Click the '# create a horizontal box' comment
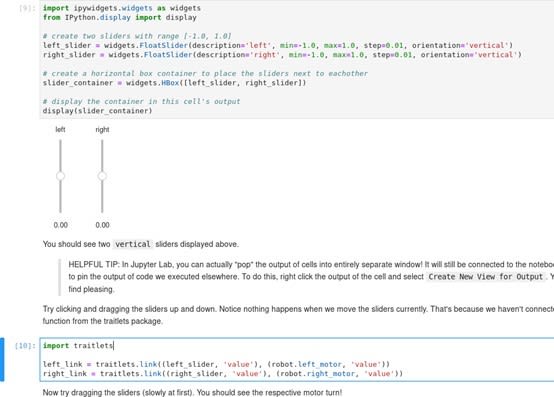Image resolution: width=554 pixels, height=397 pixels. (x=205, y=73)
